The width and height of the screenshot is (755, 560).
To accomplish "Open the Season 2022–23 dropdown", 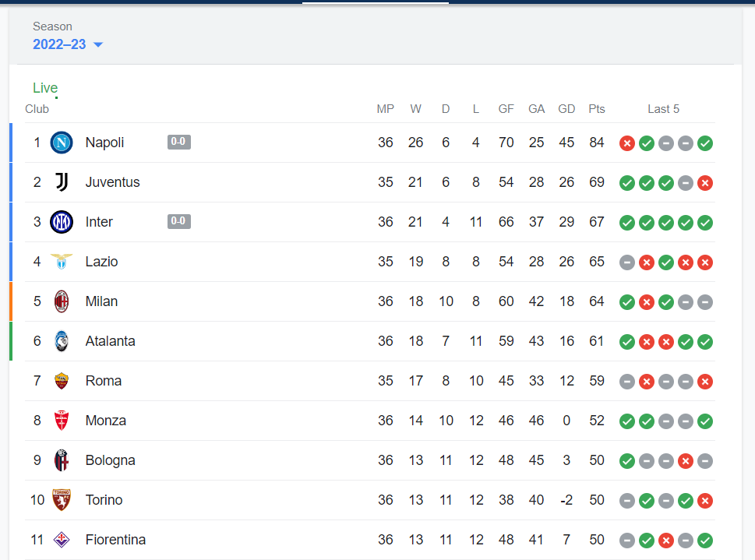I will pyautogui.click(x=59, y=44).
